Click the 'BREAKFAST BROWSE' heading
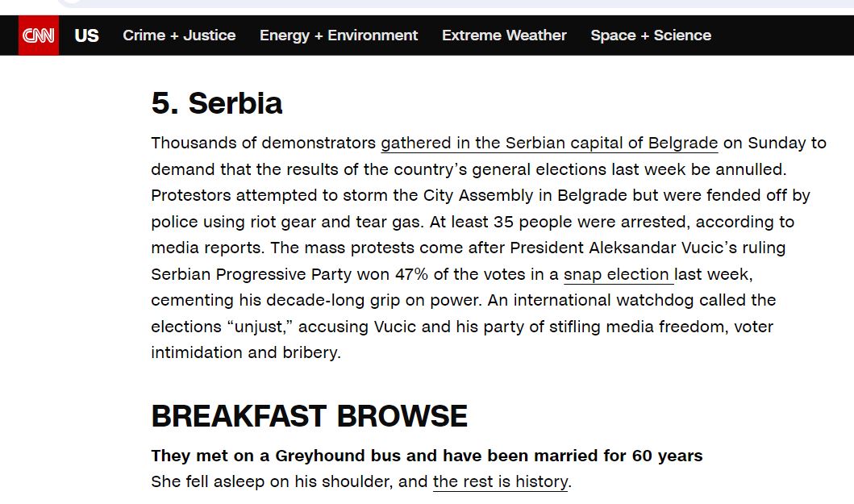Viewport: 854px width, 504px height. [x=309, y=416]
